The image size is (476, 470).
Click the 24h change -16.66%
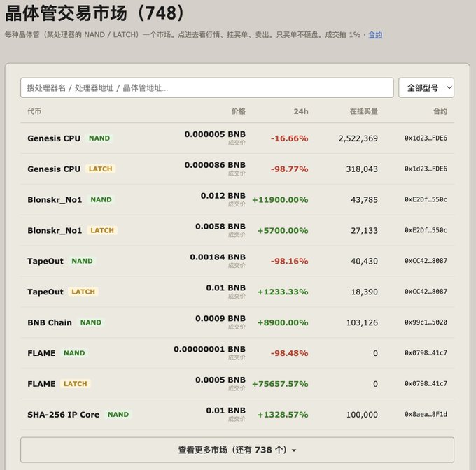(x=289, y=138)
